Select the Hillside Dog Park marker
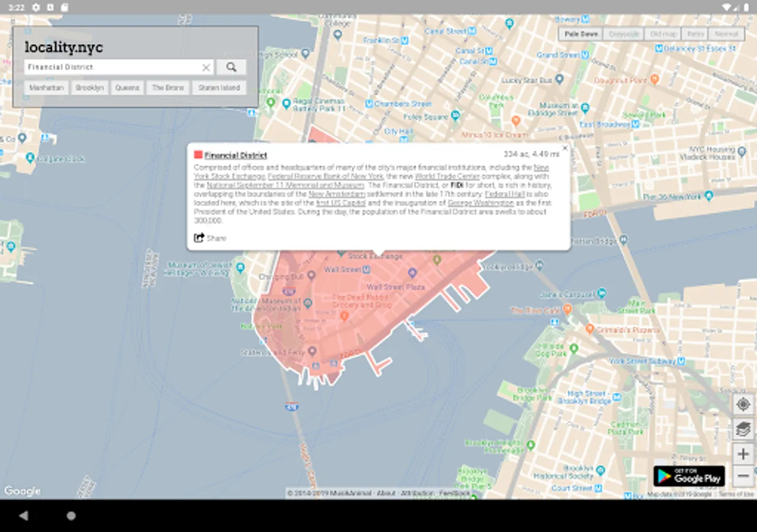 574,349
